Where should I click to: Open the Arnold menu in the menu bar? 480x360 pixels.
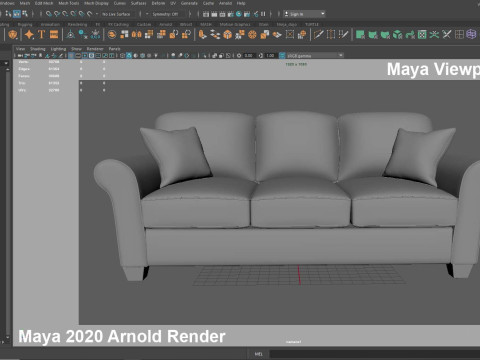225,3
